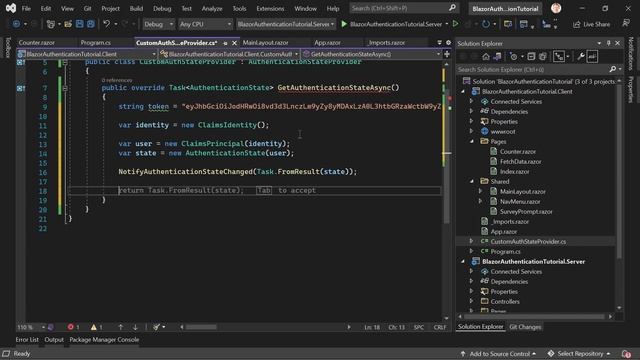
Task: Open the Extensions menu
Action: pyautogui.click(x=270, y=8)
